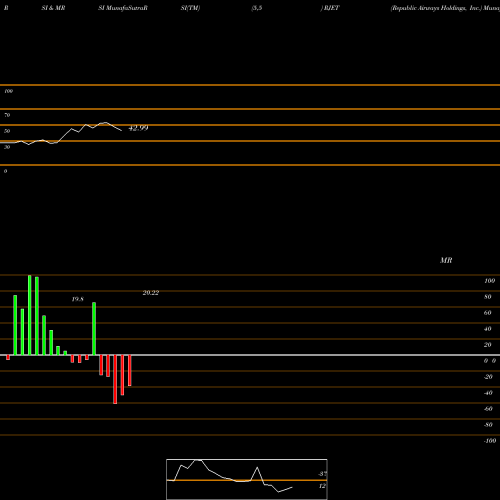
Task: Click the -60 label on MR axis
Action: click(x=488, y=409)
